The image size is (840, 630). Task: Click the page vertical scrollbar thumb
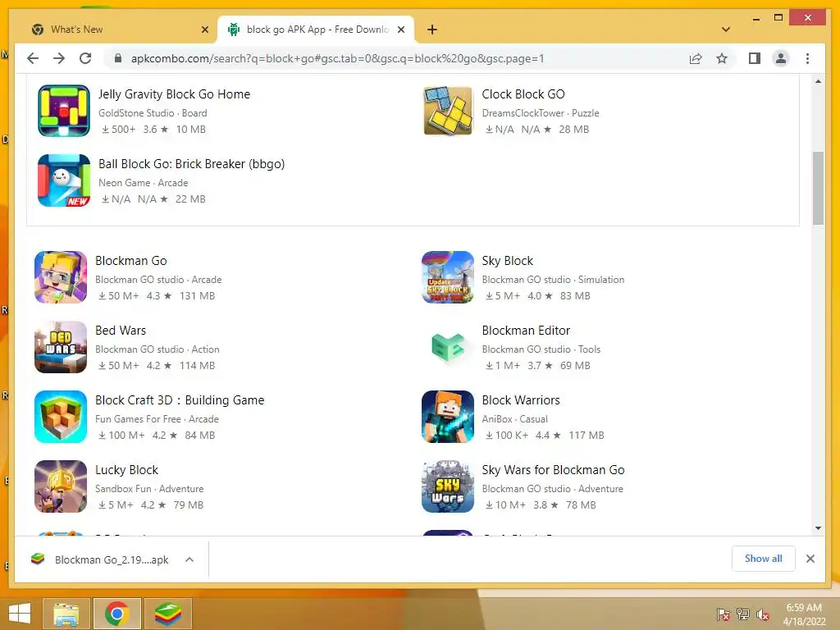818,188
